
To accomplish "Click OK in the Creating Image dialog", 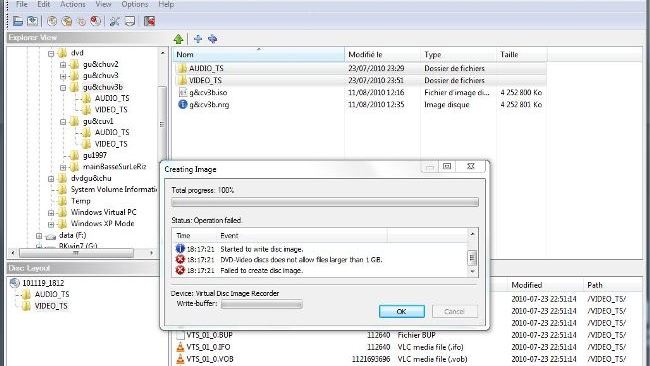I will 402,311.
